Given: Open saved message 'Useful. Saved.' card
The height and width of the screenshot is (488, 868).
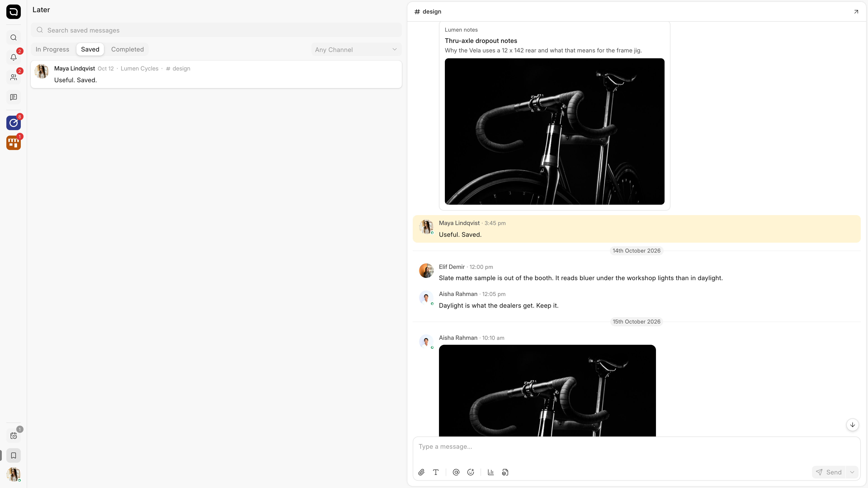Looking at the screenshot, I should (216, 74).
